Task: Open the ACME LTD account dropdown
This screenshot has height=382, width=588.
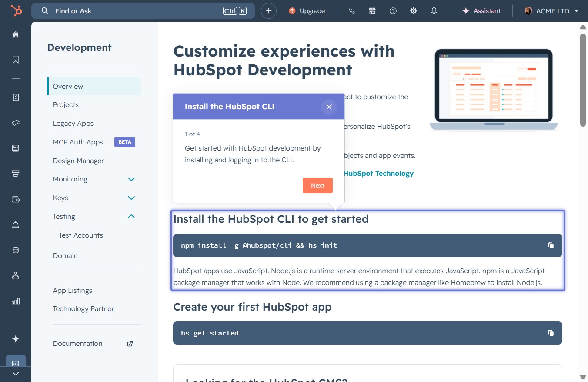Action: pos(551,11)
